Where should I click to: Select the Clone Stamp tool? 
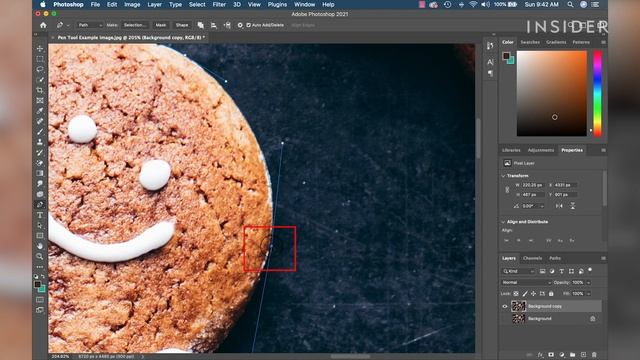pos(40,142)
